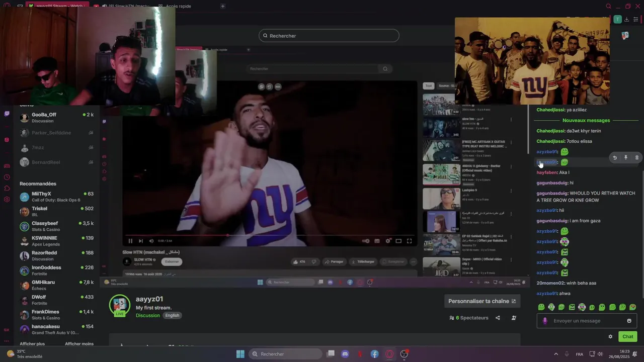Enter YouTube fullscreen mode
The width and height of the screenshot is (644, 362).
click(x=409, y=241)
